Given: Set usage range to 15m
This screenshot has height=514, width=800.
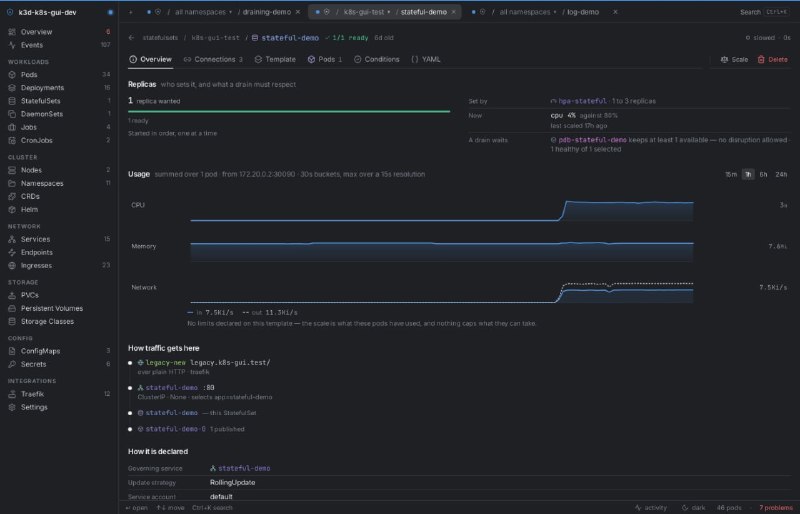Looking at the screenshot, I should pos(731,175).
